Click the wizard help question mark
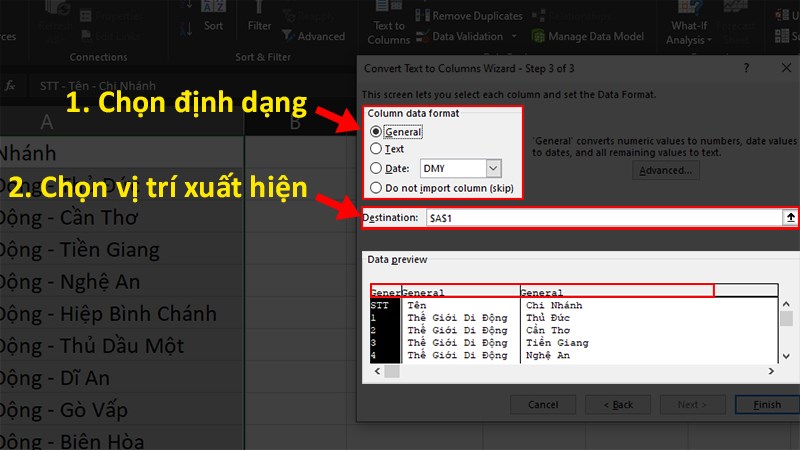The width and height of the screenshot is (800, 450). [x=746, y=68]
